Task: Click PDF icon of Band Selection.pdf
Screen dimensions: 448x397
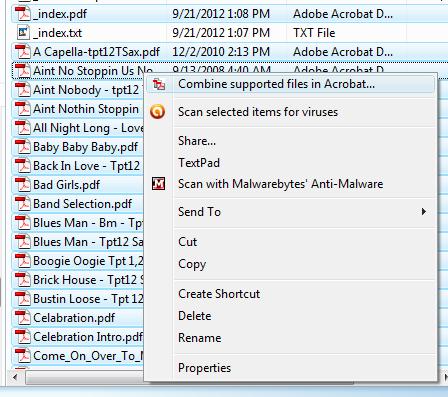Action: pyautogui.click(x=23, y=204)
